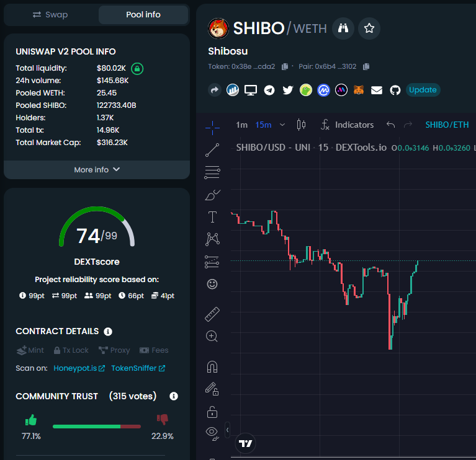Viewport: 476px width, 460px height.
Task: Click the Fees contract detail
Action: click(154, 350)
